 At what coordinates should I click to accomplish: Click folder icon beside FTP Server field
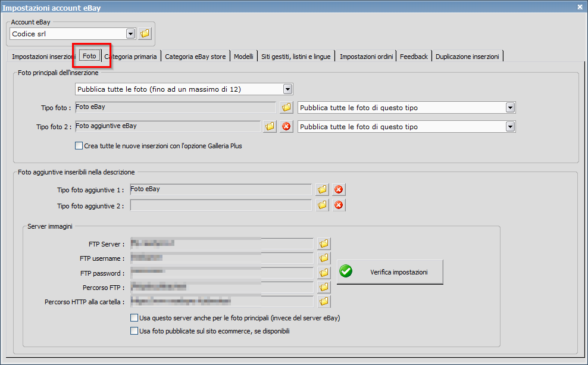[x=324, y=244]
